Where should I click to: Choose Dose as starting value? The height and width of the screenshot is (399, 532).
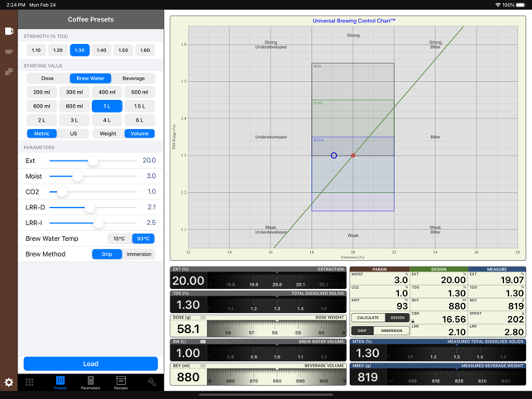pyautogui.click(x=48, y=79)
